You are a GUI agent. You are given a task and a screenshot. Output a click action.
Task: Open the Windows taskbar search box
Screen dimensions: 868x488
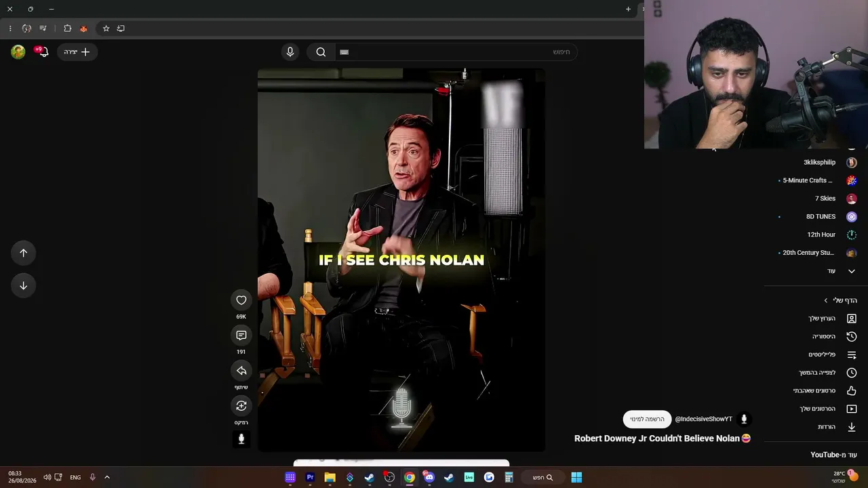(x=542, y=477)
